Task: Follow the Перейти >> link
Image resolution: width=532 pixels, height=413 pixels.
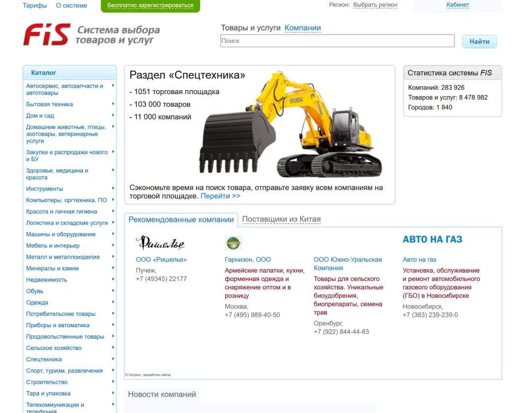Action: [x=221, y=196]
